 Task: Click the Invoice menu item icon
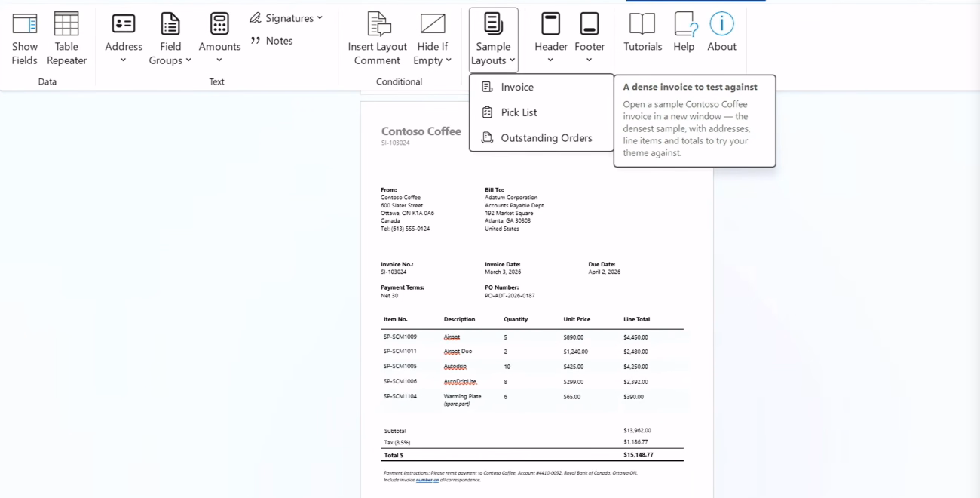(487, 88)
